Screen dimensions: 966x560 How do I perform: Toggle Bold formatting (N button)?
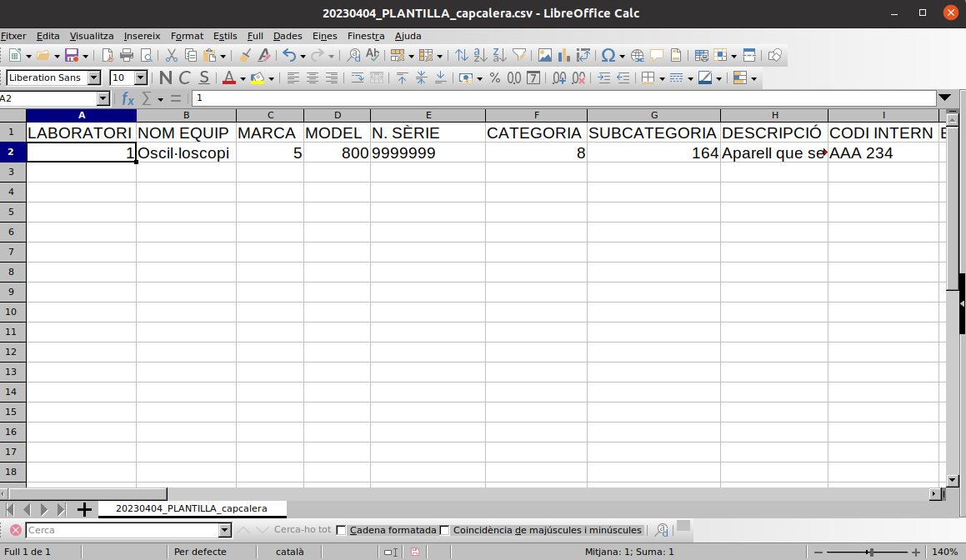[x=165, y=78]
